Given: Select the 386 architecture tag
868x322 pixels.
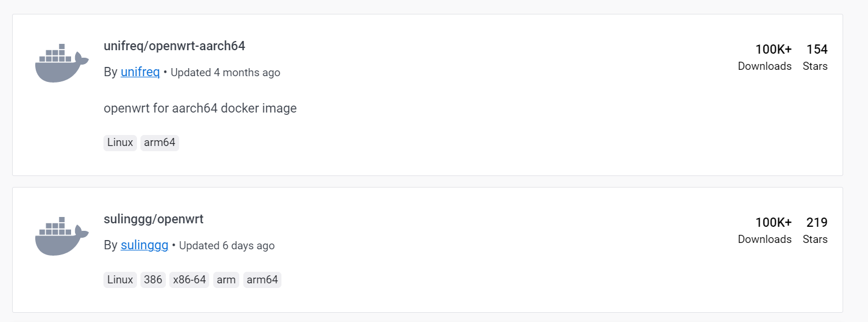Looking at the screenshot, I should coord(153,280).
